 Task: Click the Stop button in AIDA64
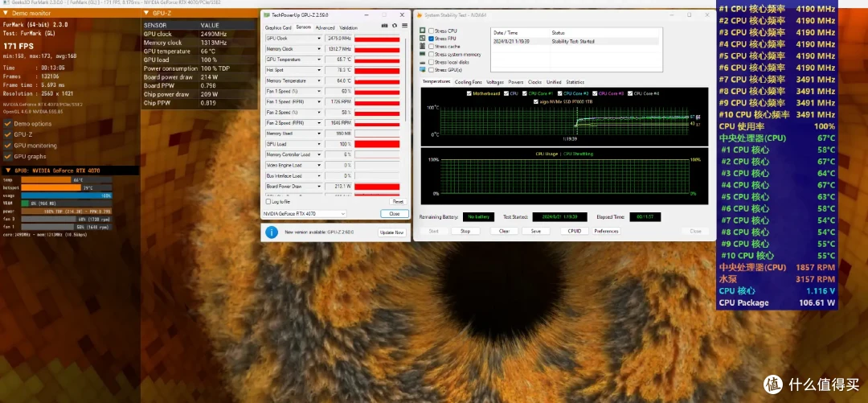(x=465, y=231)
